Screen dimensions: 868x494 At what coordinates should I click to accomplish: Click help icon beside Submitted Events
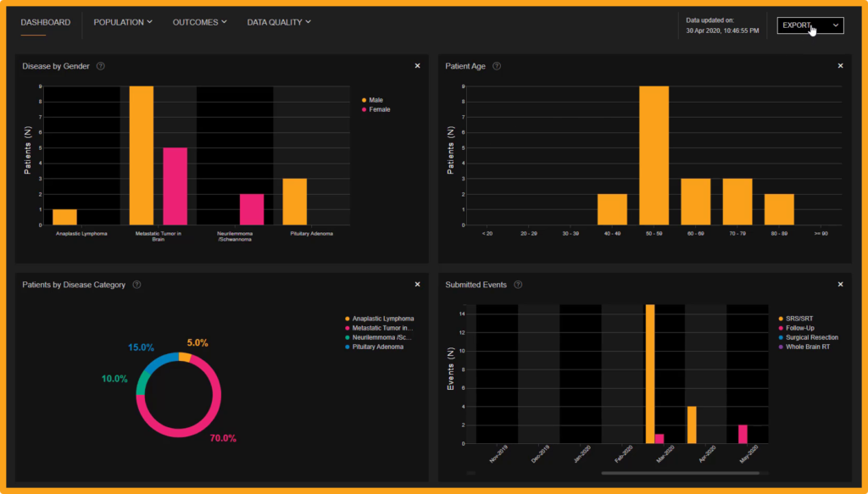(518, 285)
